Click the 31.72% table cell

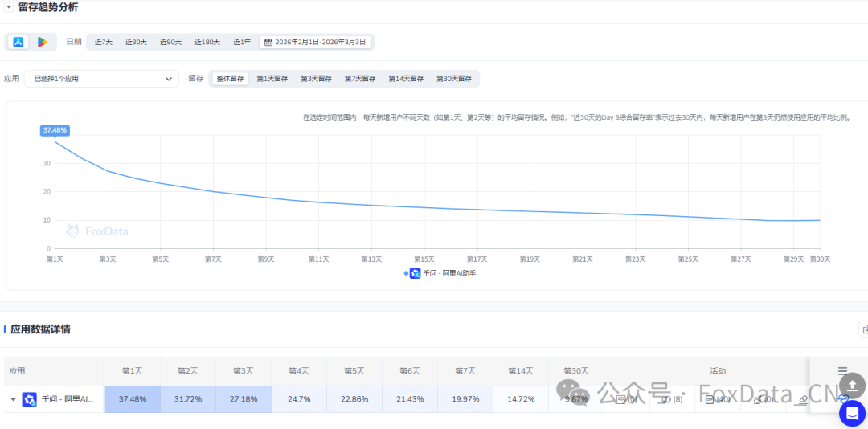click(x=187, y=399)
